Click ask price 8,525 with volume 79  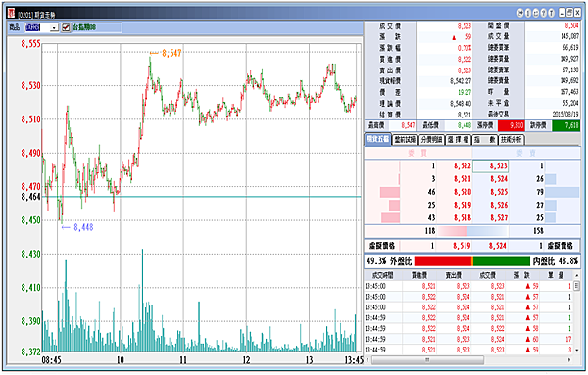click(499, 192)
